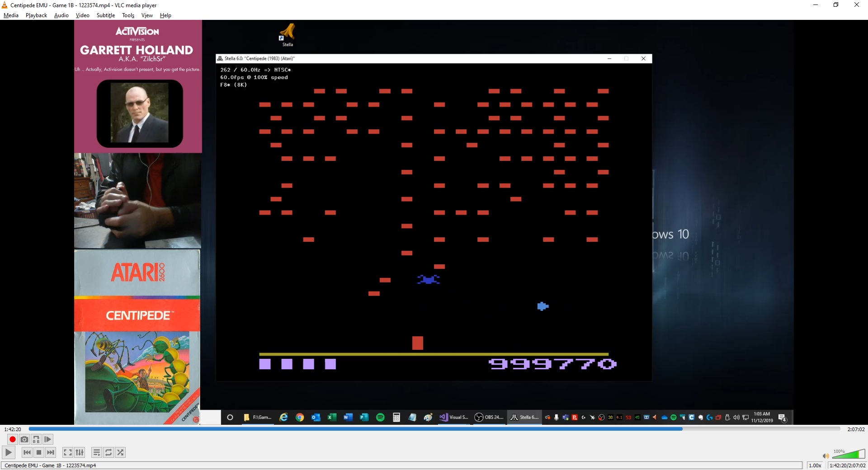Image resolution: width=868 pixels, height=470 pixels.
Task: Click the Visual Studio taskbar button in video
Action: [x=454, y=417]
